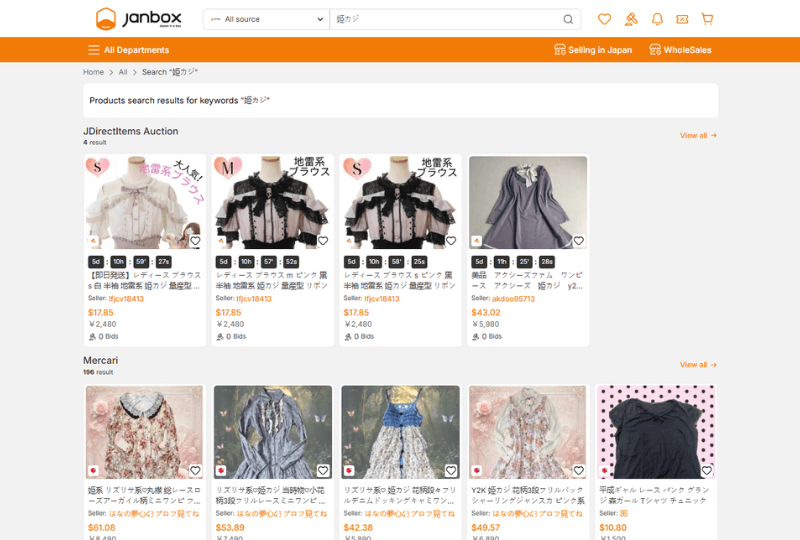Open the shopping cart icon
The width and height of the screenshot is (800, 540).
[x=707, y=19]
